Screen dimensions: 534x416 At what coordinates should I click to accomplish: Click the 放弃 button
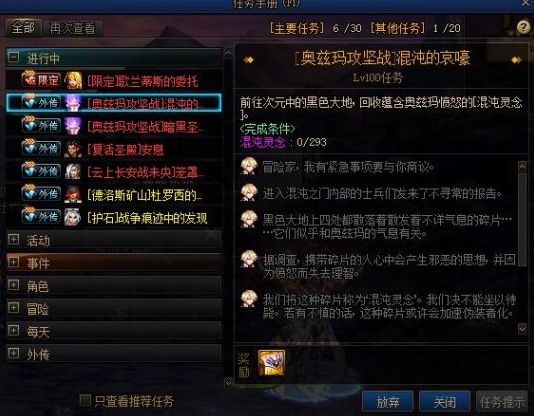point(388,402)
